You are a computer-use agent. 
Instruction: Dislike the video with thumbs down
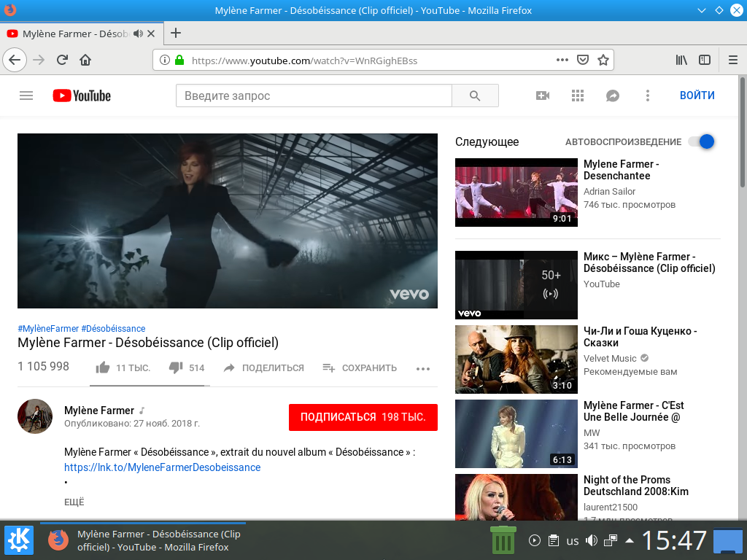(x=176, y=368)
